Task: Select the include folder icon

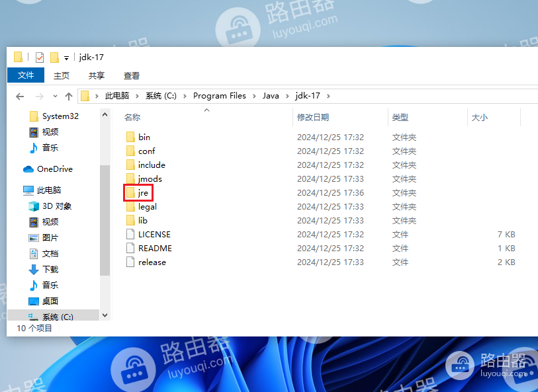Action: click(x=130, y=165)
